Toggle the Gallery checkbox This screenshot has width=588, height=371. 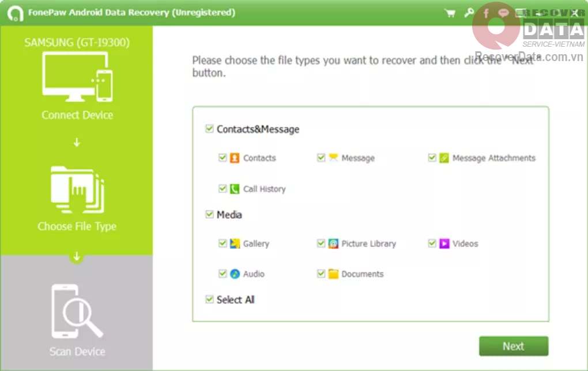[x=223, y=243]
